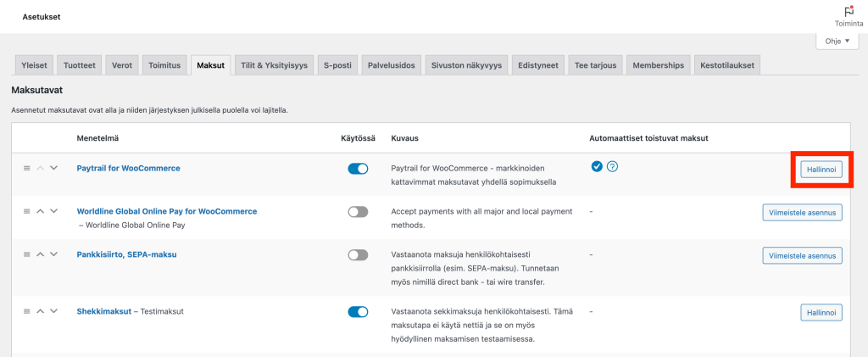Screen dimensions: 868x357
Task: Expand the Ohje help dropdown
Action: (x=837, y=41)
